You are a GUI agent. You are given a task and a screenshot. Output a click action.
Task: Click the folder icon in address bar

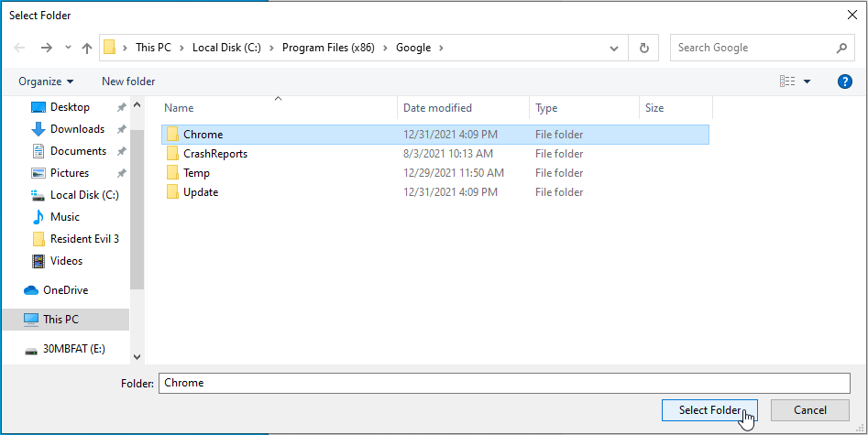point(110,48)
